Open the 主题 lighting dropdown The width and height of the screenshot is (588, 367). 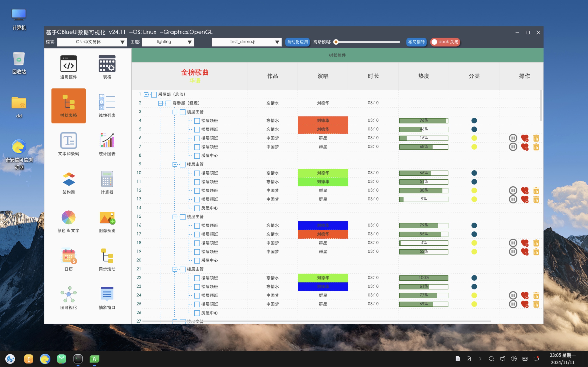click(x=168, y=42)
